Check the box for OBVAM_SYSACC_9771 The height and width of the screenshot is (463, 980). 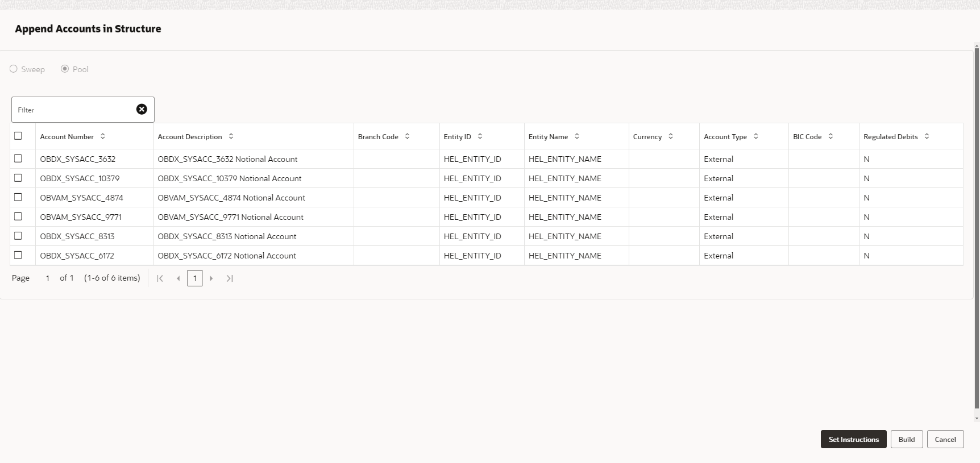pyautogui.click(x=18, y=216)
